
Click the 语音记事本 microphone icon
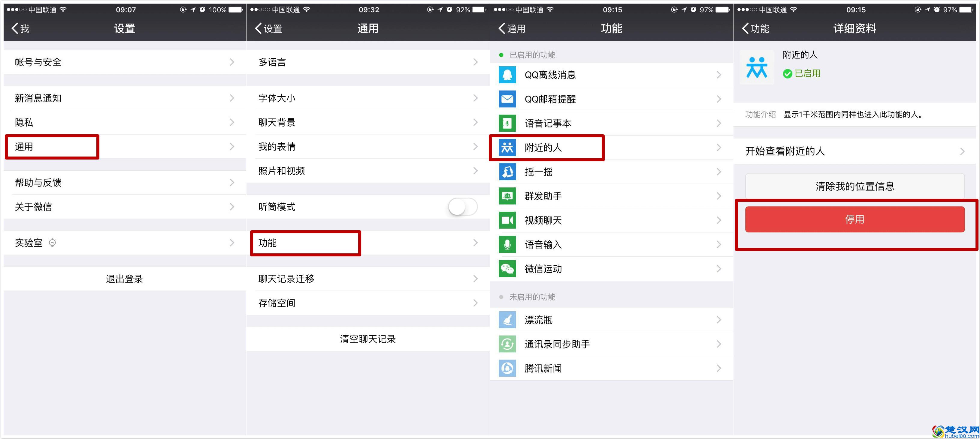tap(507, 123)
